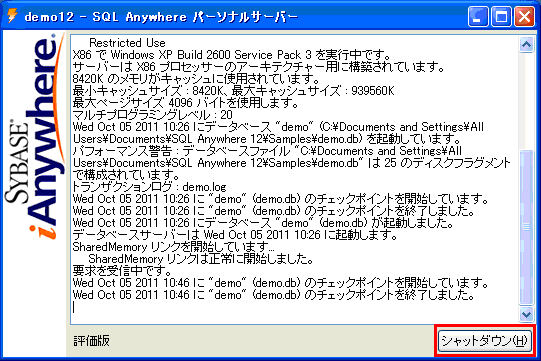
Task: Click the last 10:46 checkpoint finished line
Action: point(273,295)
